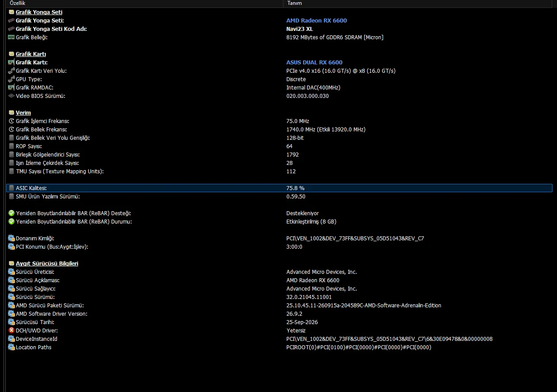Click the icon in the ASIC Kalitesi row
The width and height of the screenshot is (557, 392).
click(x=11, y=188)
